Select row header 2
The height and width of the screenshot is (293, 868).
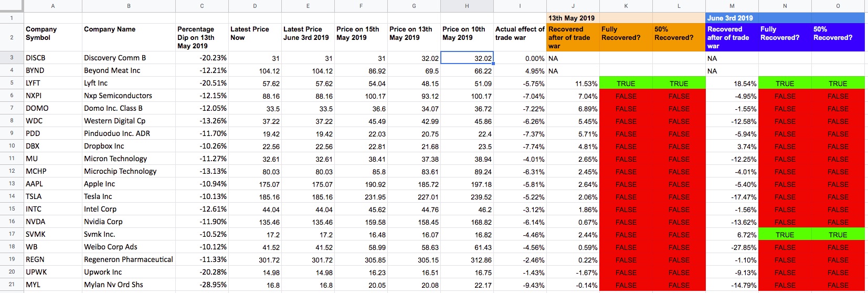click(12, 37)
